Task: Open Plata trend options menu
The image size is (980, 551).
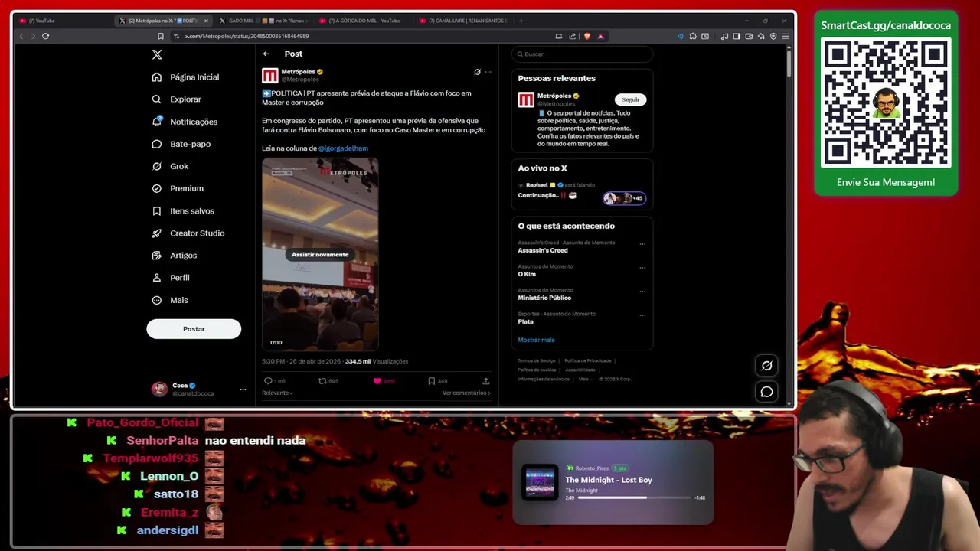Action: tap(642, 315)
